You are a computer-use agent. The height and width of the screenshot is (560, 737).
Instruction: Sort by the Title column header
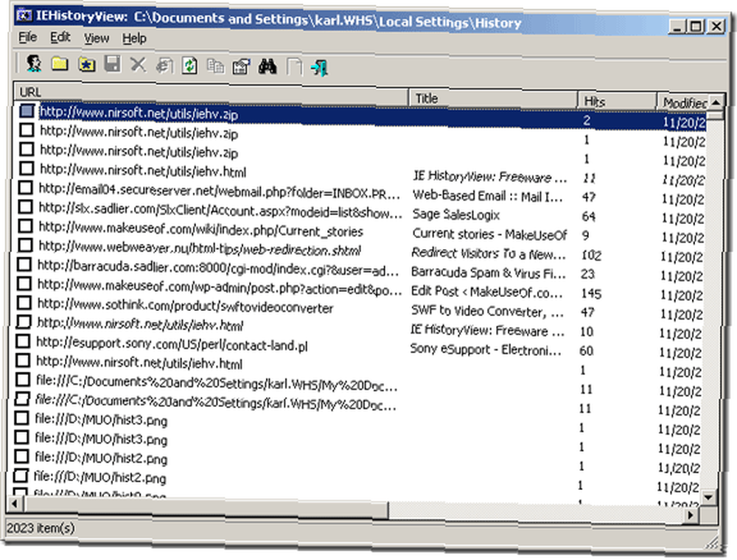tap(493, 99)
